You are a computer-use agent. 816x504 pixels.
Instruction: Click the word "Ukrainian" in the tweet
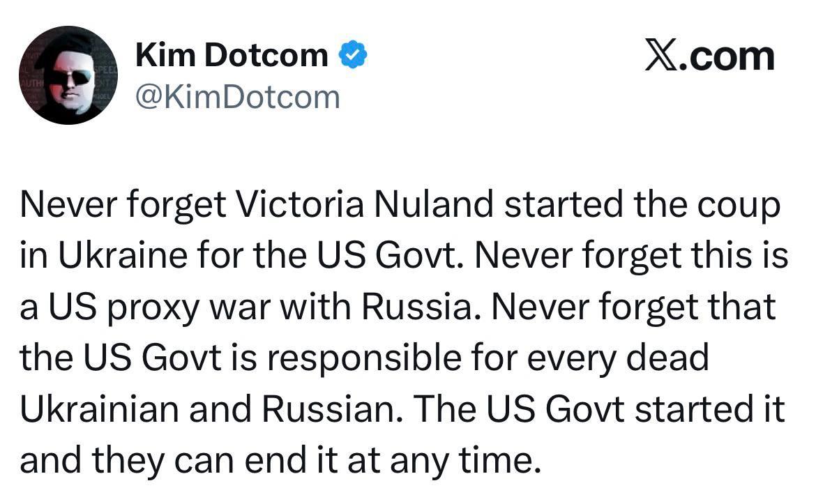(96, 411)
